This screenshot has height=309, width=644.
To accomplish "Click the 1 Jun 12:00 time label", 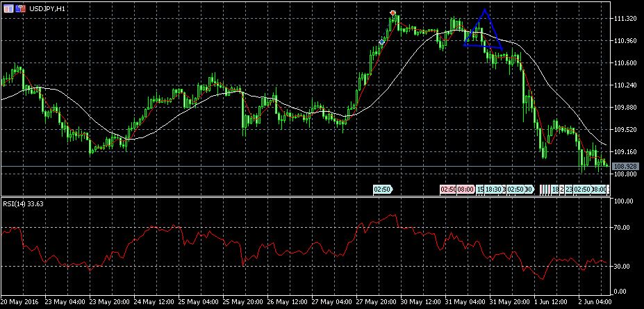I will pos(552,301).
